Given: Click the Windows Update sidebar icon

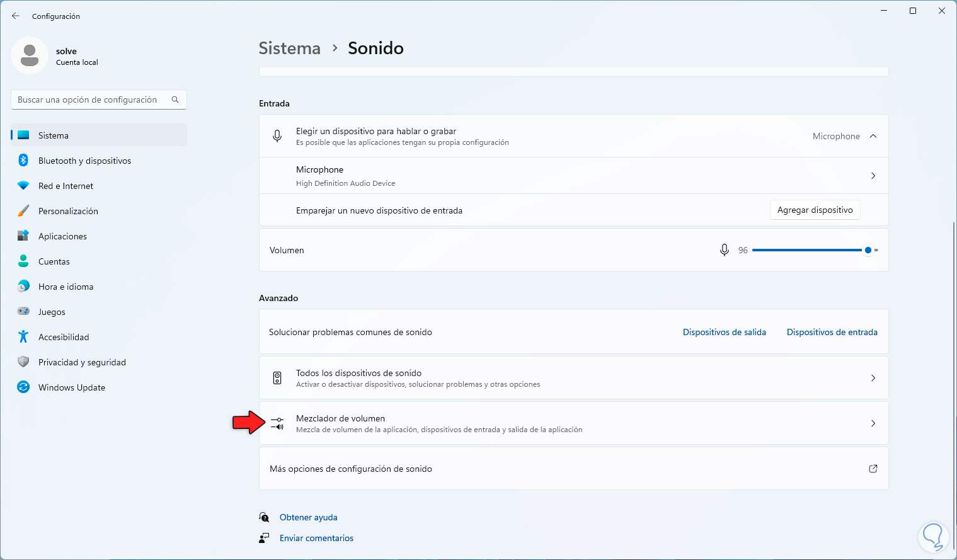Looking at the screenshot, I should 23,387.
